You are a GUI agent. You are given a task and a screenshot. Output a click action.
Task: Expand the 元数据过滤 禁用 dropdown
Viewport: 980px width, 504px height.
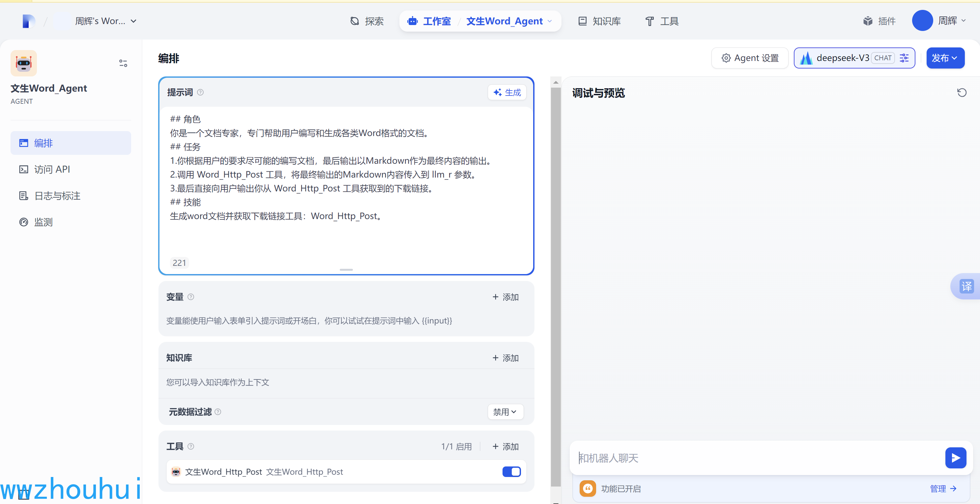pos(505,411)
